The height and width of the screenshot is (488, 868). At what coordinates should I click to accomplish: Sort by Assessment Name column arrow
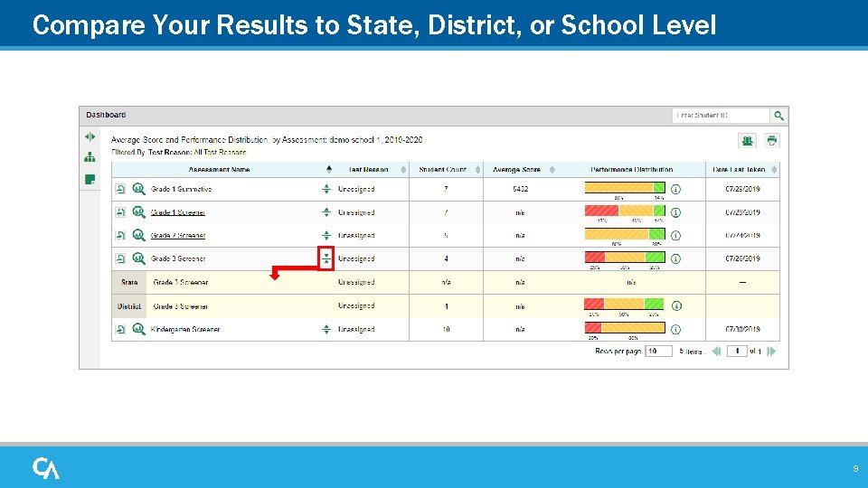(x=329, y=169)
